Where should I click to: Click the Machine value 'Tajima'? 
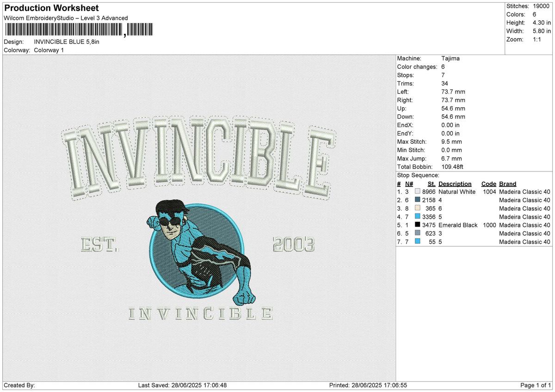tap(450, 58)
